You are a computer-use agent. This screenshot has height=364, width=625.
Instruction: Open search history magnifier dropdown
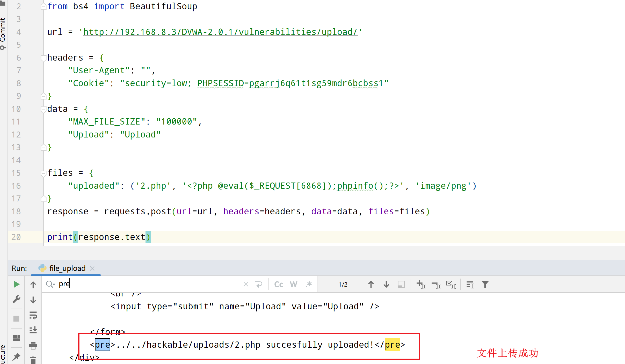click(50, 284)
